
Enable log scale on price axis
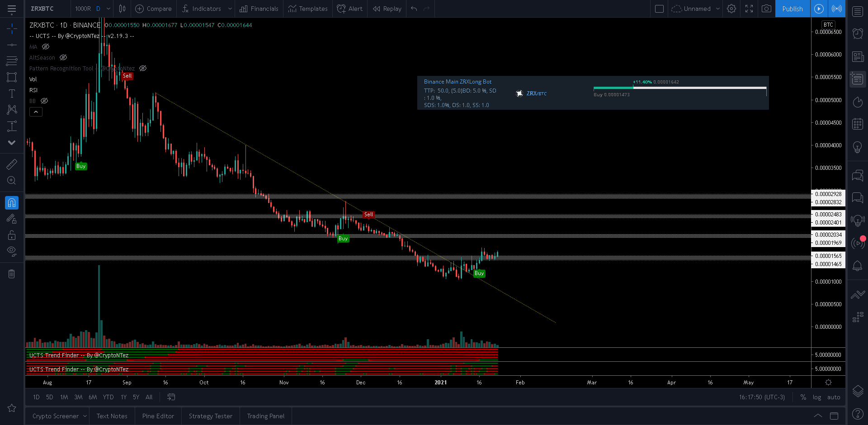817,397
